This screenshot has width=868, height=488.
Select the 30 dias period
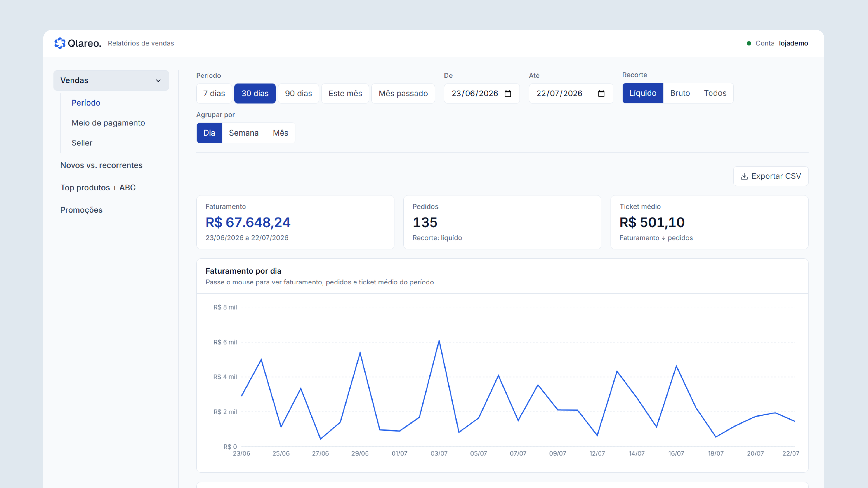point(255,94)
